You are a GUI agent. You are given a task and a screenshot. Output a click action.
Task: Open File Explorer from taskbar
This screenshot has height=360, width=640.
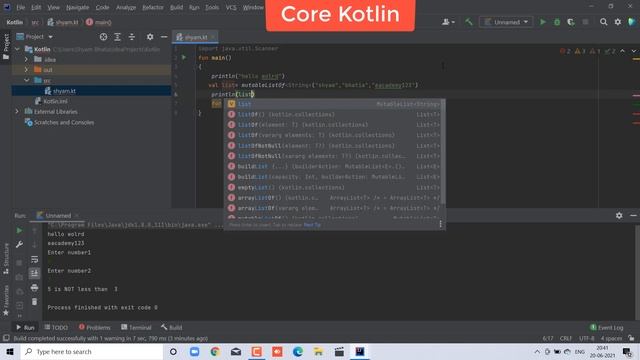point(318,351)
